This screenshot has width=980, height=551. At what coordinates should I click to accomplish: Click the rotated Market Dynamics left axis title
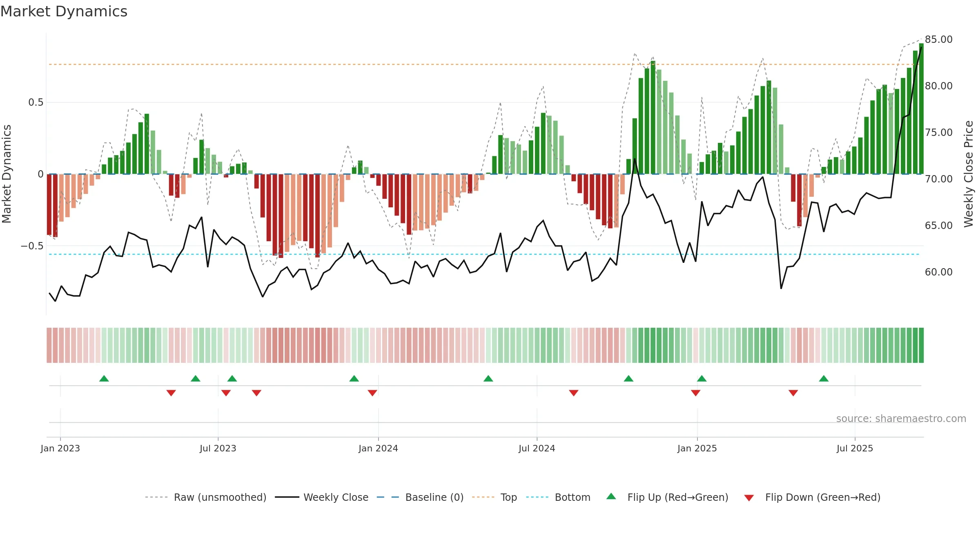point(7,174)
